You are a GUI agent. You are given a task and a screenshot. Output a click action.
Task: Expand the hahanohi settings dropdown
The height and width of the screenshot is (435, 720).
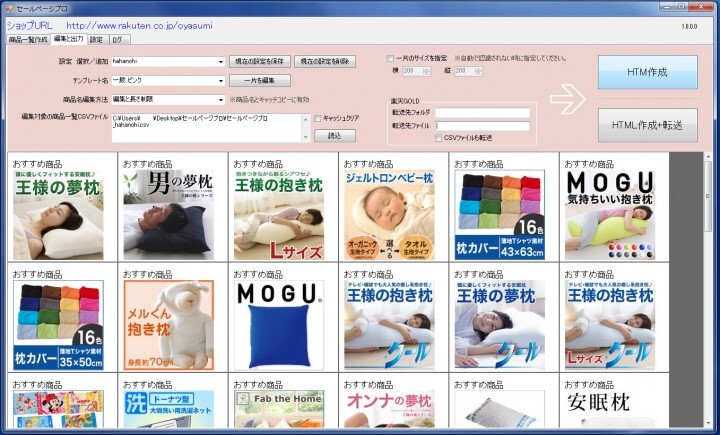pos(220,62)
